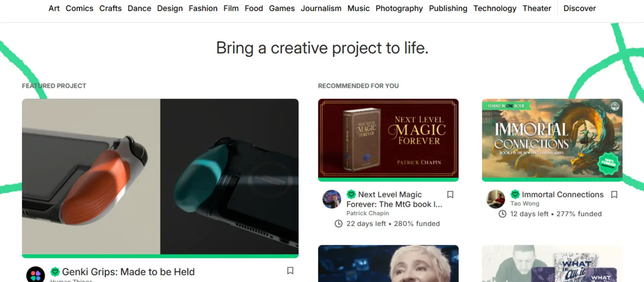Click creator name Tao Wong
Viewport: 644px width, 282px height.
coord(525,204)
